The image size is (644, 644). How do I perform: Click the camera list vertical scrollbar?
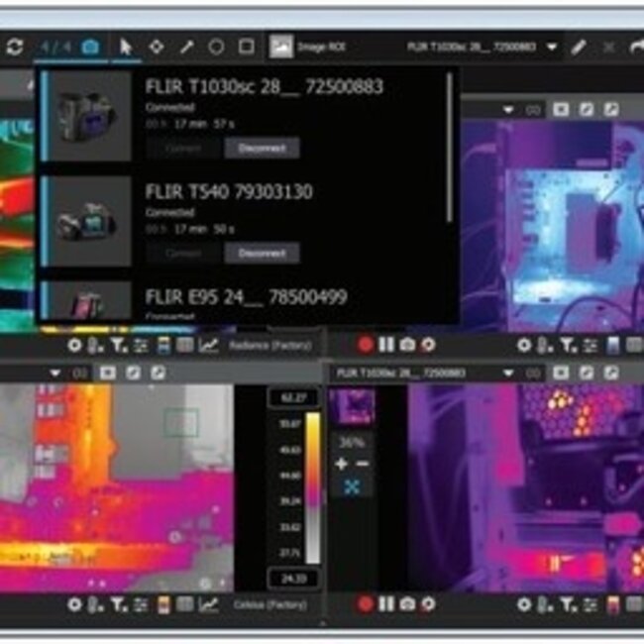coord(450,148)
